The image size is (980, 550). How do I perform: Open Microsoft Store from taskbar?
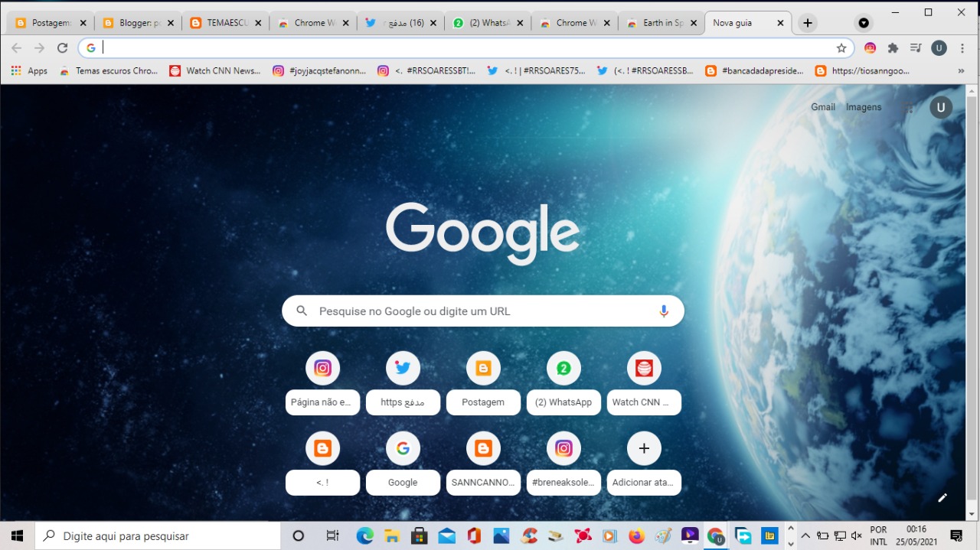tap(419, 535)
